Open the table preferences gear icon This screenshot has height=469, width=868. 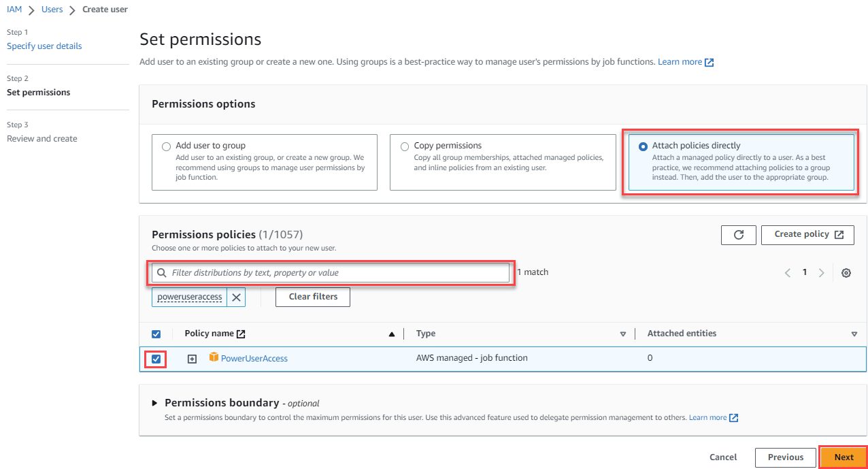846,272
